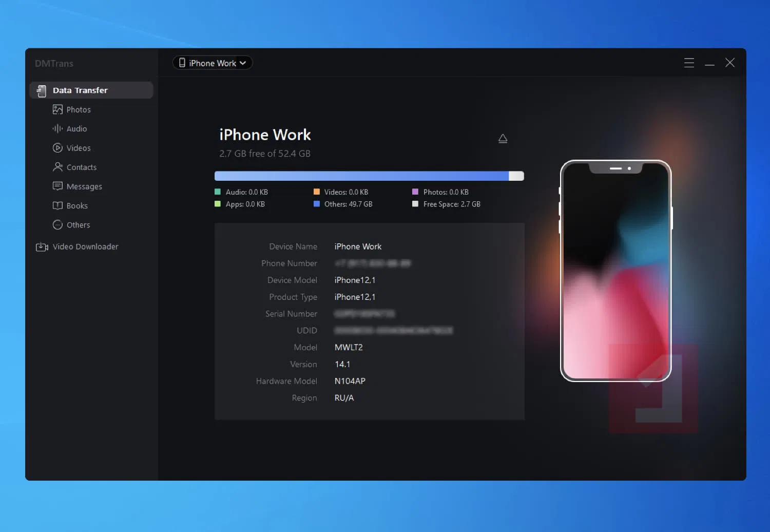Click the Photos picture icon
770x532 pixels.
coord(57,109)
